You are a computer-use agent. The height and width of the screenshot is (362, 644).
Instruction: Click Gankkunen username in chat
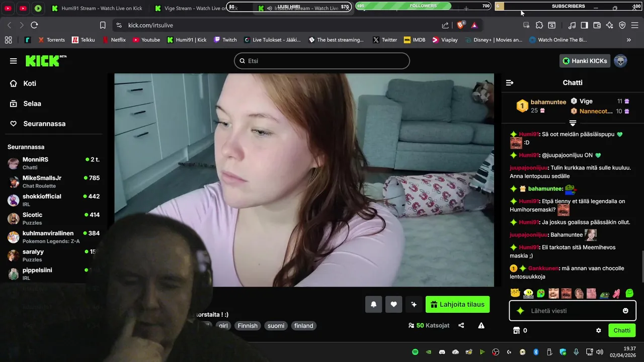pos(543,268)
